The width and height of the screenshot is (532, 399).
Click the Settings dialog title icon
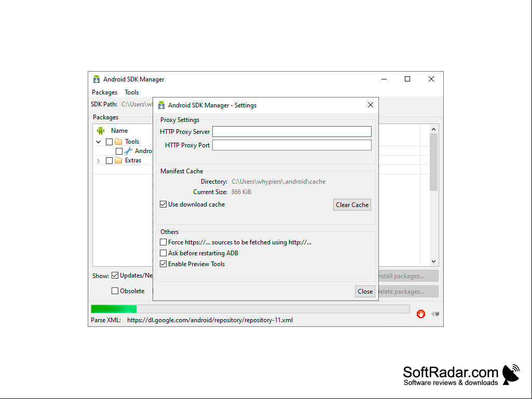click(x=161, y=105)
